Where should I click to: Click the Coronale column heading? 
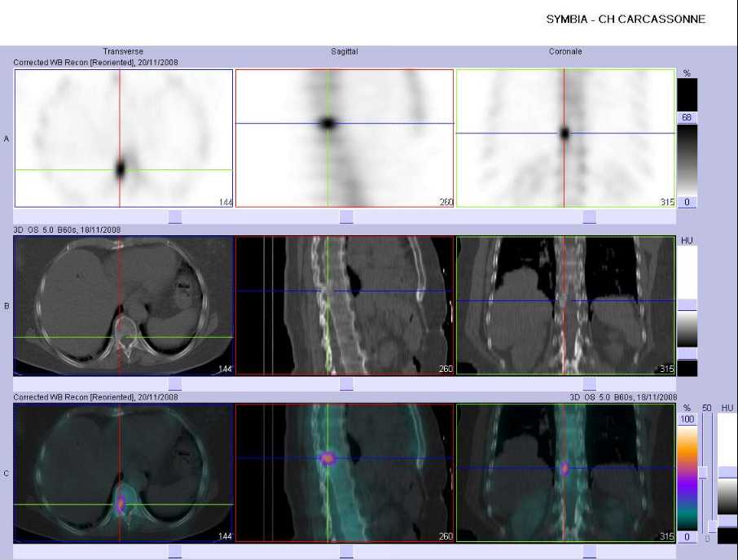tap(565, 51)
